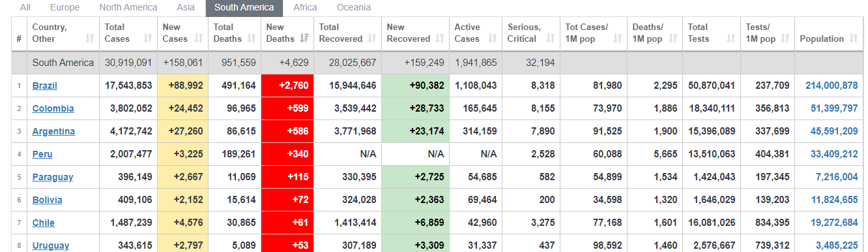
Task: Click Brazil's total tests value 50,870,041
Action: point(711,86)
